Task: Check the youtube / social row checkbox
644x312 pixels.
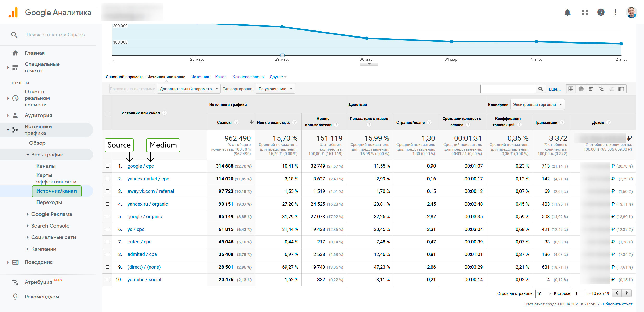Action: tap(107, 280)
